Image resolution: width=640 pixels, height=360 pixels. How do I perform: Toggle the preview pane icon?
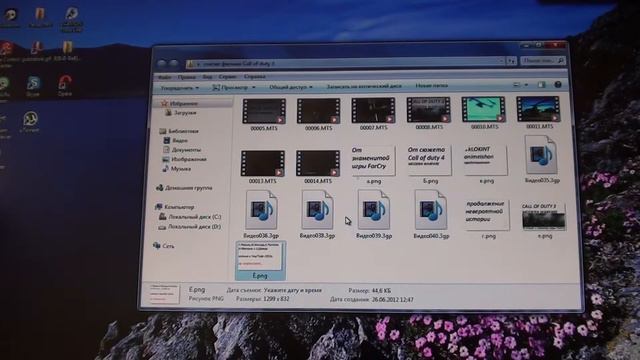(542, 85)
